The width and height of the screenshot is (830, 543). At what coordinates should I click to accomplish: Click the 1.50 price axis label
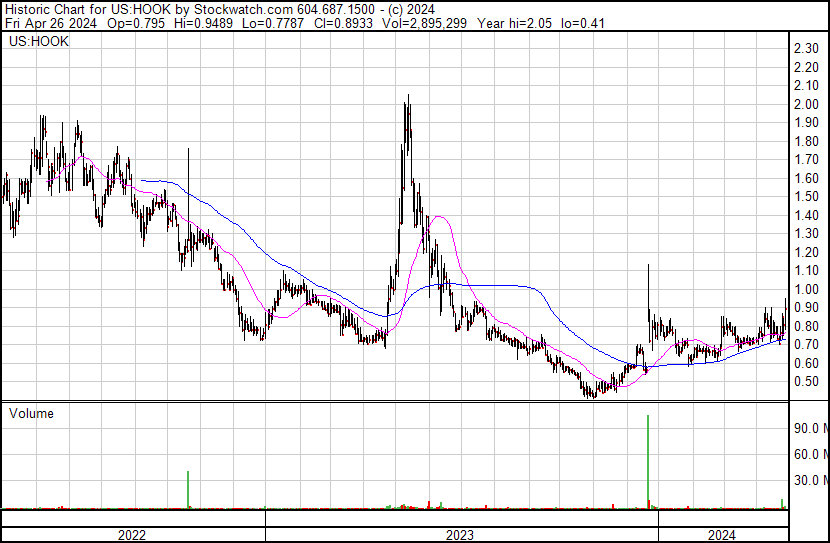click(806, 197)
